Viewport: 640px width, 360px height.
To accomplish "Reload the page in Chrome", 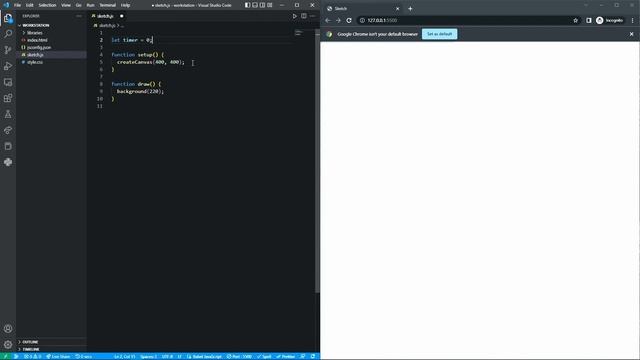I will (x=349, y=20).
